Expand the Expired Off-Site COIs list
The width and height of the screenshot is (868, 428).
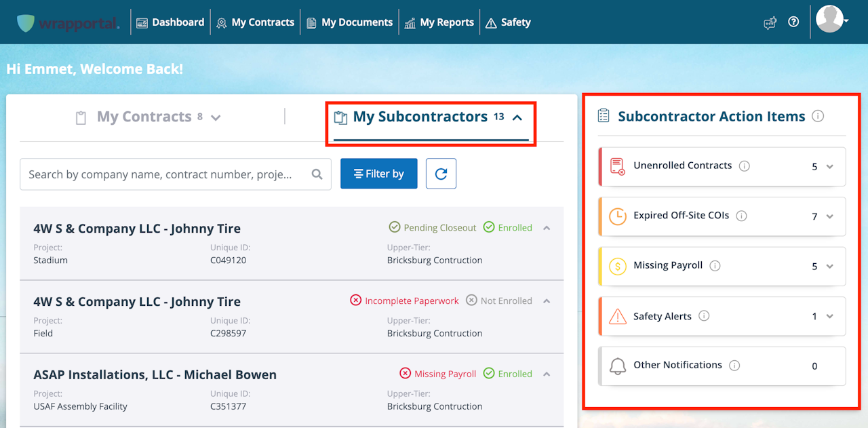coord(829,216)
